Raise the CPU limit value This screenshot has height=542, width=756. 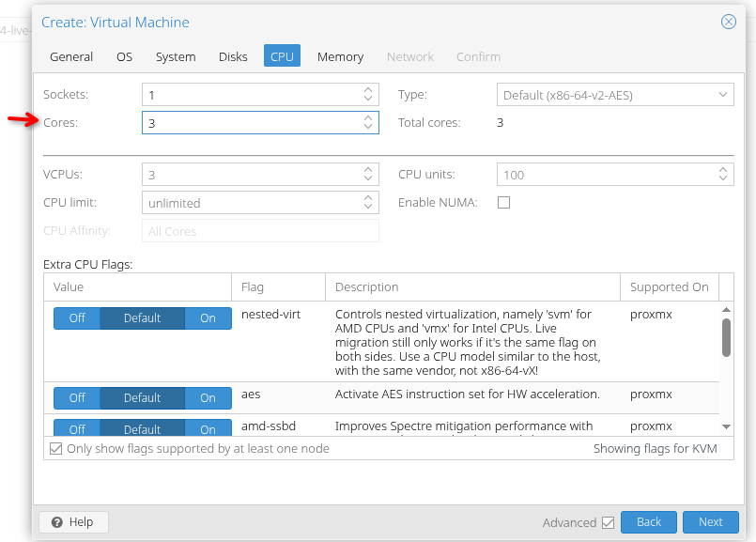click(368, 198)
